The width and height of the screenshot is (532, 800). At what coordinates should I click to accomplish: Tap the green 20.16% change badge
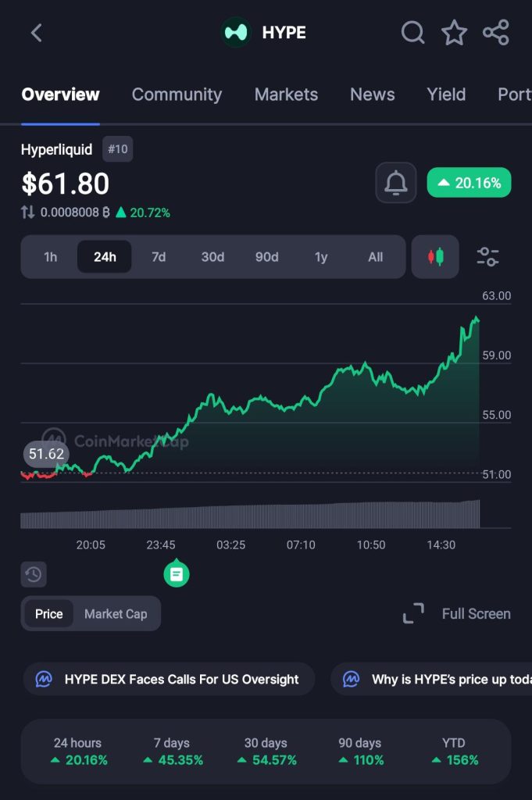(x=470, y=183)
